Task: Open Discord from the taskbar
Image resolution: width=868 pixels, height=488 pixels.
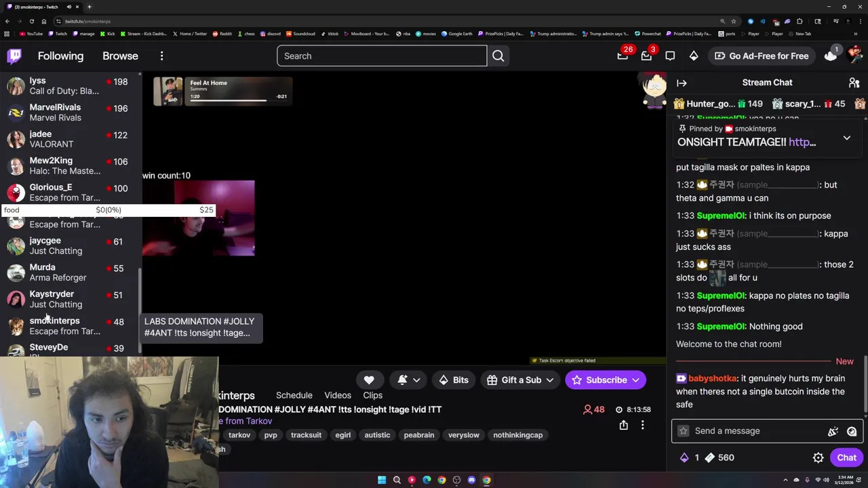Action: (x=471, y=480)
